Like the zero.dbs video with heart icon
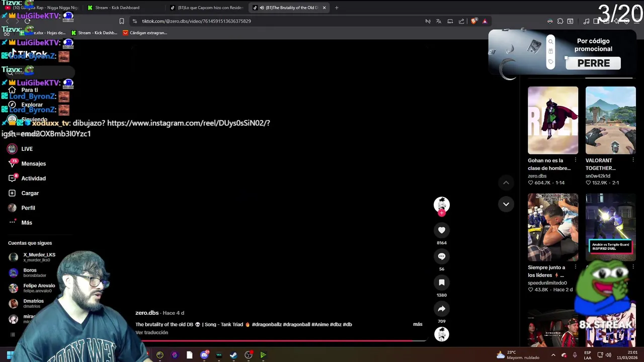 (x=441, y=230)
